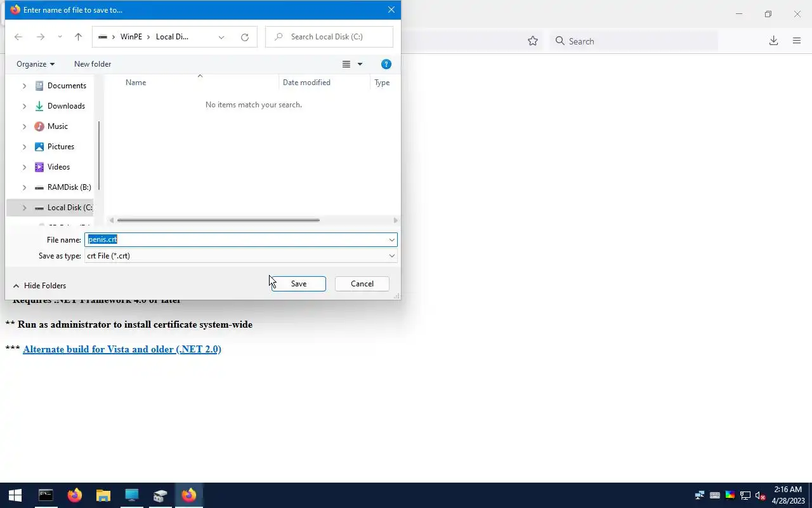Expand the Pictures tree node
The height and width of the screenshot is (508, 812).
(x=25, y=147)
